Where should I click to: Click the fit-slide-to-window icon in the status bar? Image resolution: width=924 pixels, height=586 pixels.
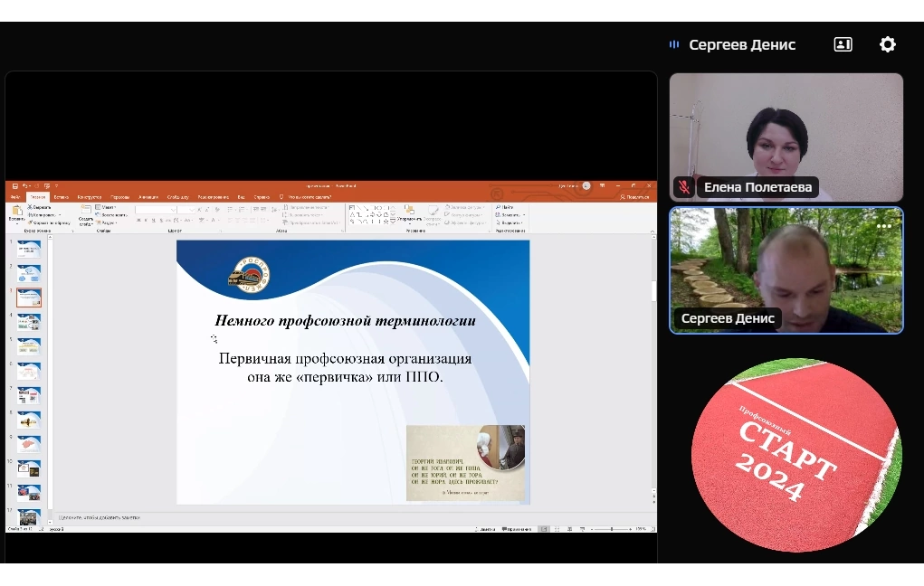point(653,529)
